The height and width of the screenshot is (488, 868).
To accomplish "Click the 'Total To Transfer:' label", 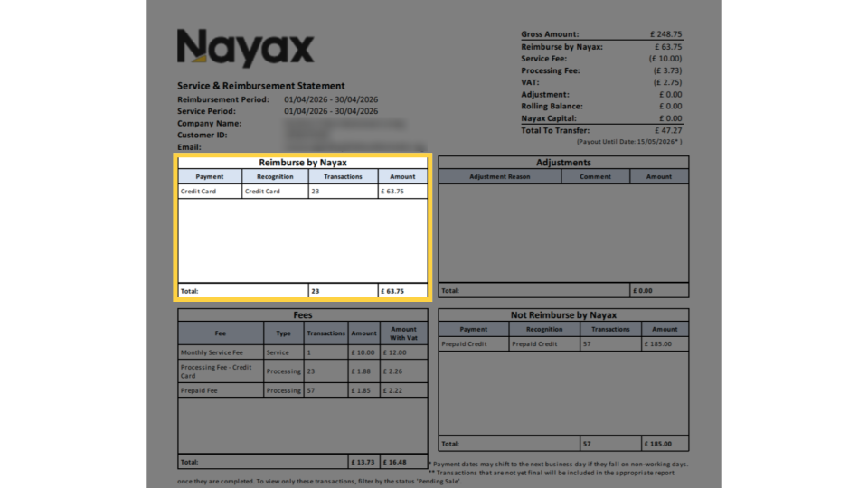I will 555,130.
